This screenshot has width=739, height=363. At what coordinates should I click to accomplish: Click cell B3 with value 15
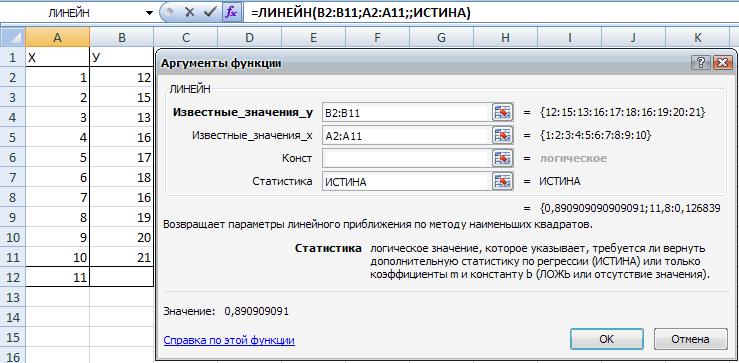[122, 98]
